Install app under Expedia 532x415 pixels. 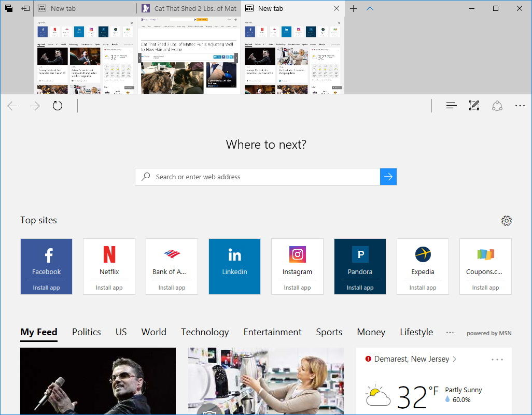tap(423, 288)
